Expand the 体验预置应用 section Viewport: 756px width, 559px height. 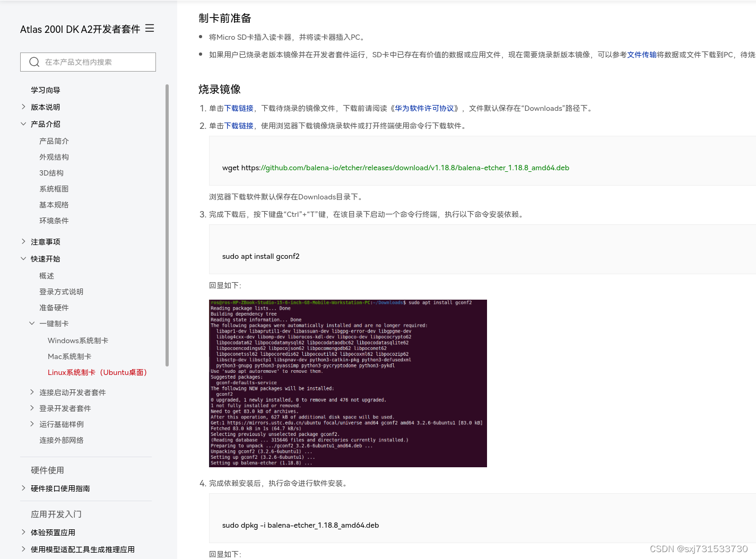[x=24, y=532]
